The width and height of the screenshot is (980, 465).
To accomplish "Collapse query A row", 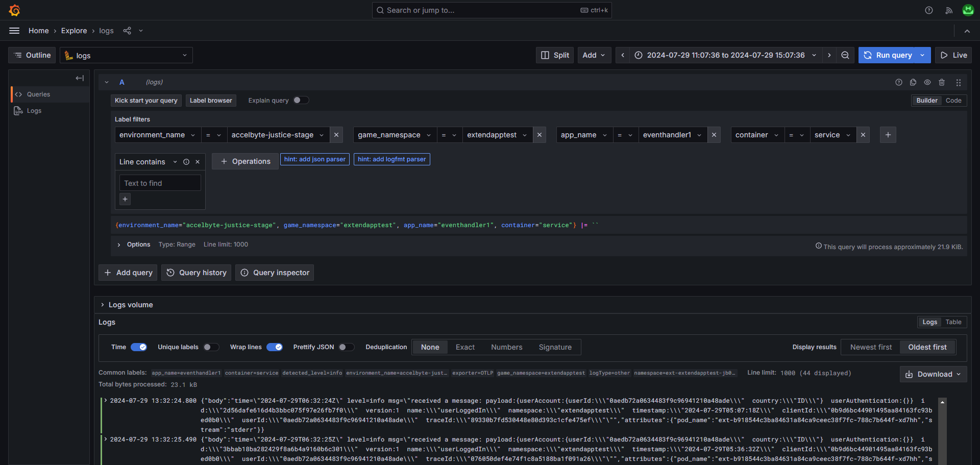I will [x=107, y=82].
